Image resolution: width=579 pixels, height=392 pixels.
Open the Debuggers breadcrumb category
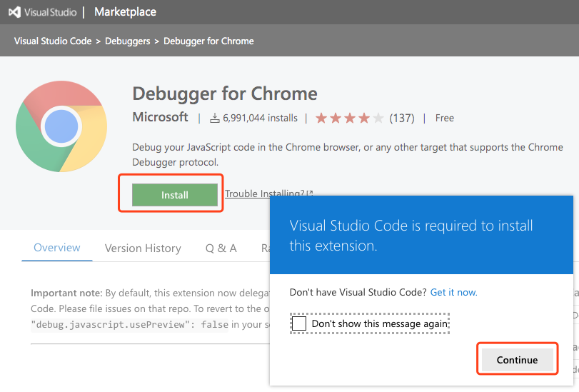click(x=127, y=41)
